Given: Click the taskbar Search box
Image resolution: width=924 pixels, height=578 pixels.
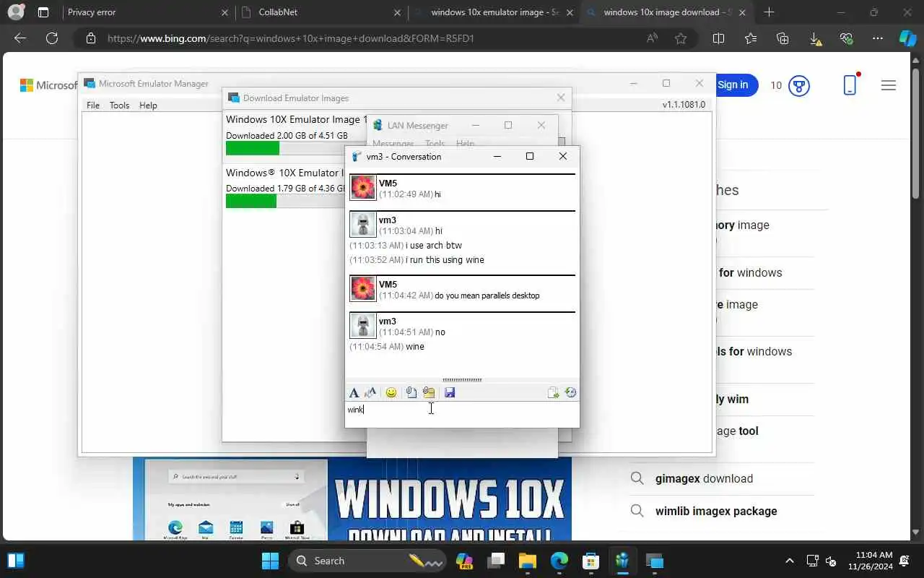Looking at the screenshot, I should pos(367,561).
